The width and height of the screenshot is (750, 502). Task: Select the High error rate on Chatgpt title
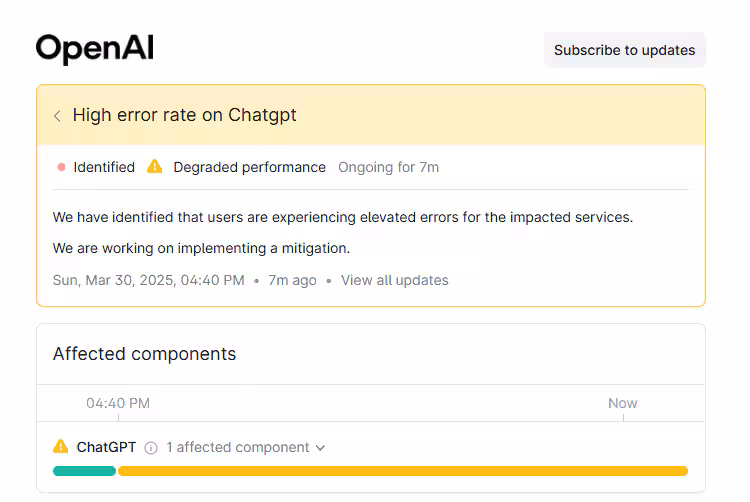click(185, 115)
